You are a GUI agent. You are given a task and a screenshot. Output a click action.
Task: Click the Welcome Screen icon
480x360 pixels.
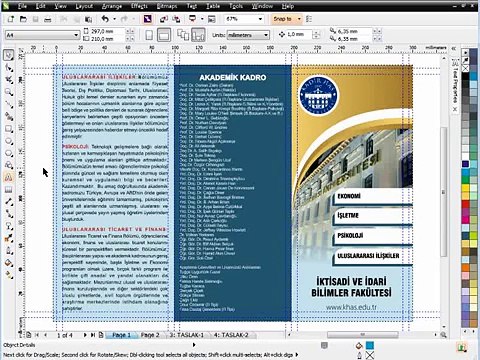212,19
